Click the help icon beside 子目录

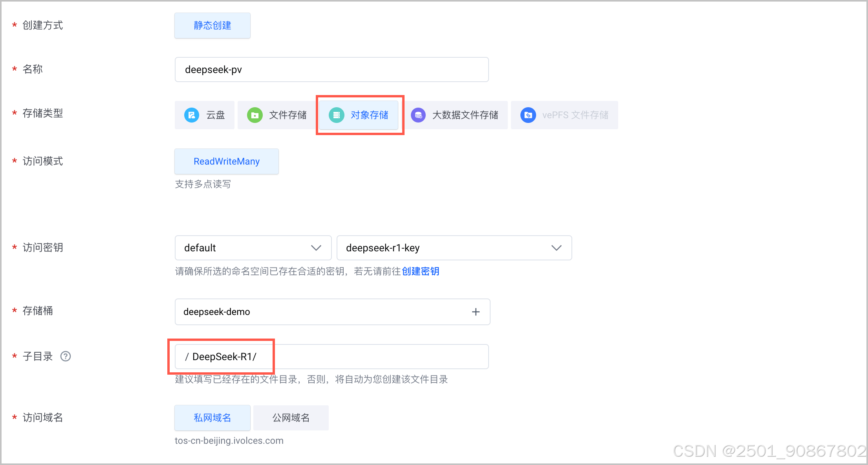coord(65,356)
